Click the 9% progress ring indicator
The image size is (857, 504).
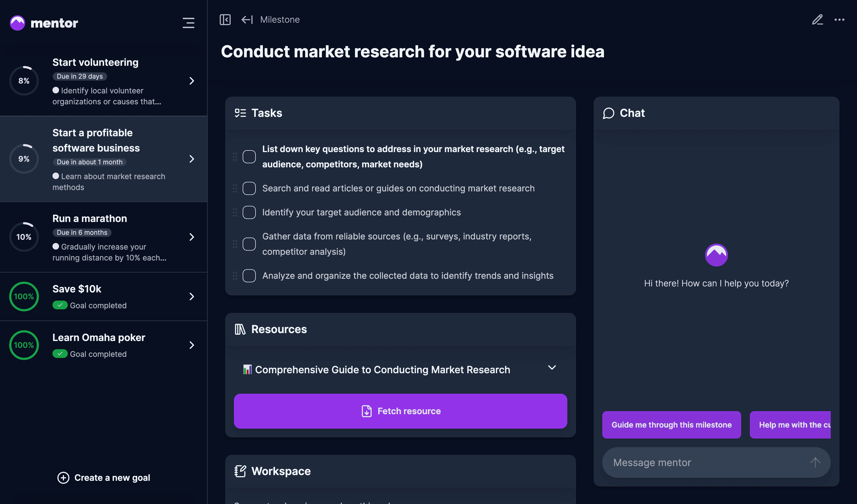tap(24, 159)
